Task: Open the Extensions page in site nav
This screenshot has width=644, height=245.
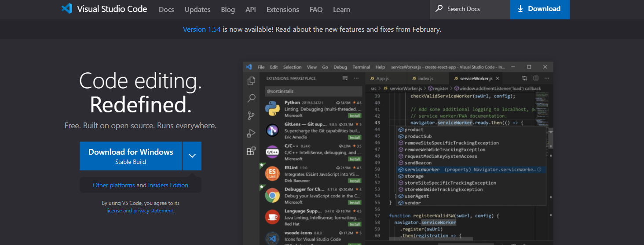Action: [x=283, y=9]
